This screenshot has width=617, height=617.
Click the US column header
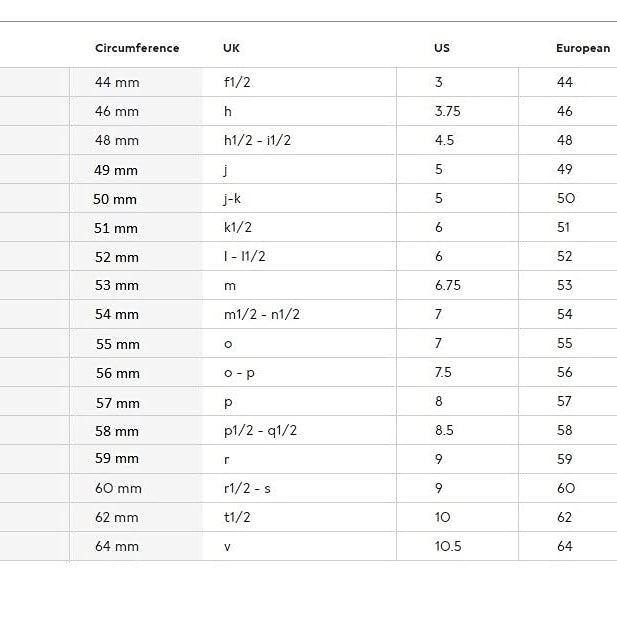(x=442, y=48)
